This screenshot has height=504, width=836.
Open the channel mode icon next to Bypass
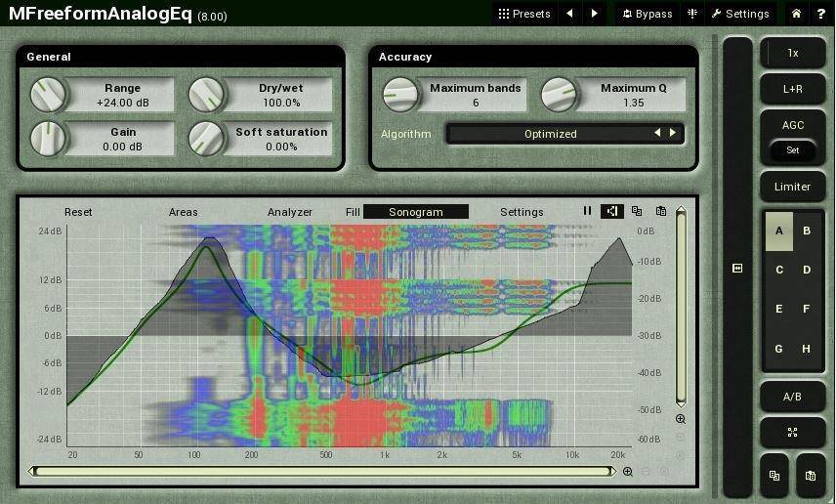point(692,14)
